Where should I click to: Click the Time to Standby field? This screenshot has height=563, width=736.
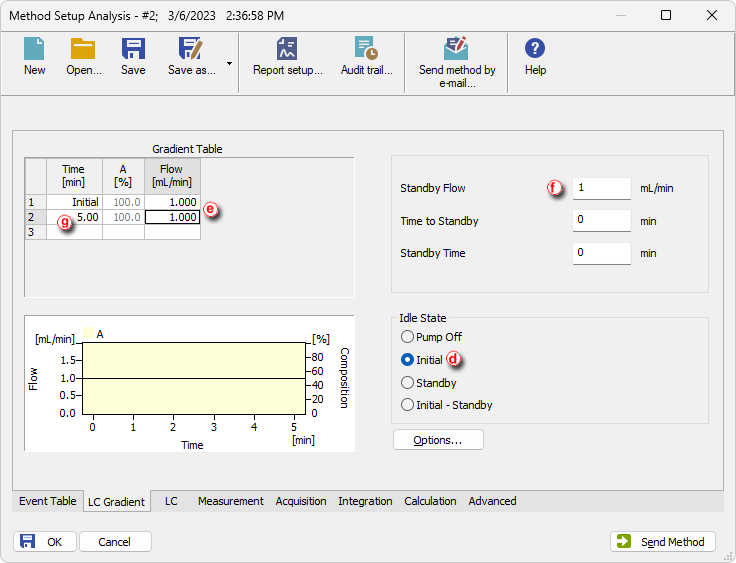pyautogui.click(x=601, y=220)
